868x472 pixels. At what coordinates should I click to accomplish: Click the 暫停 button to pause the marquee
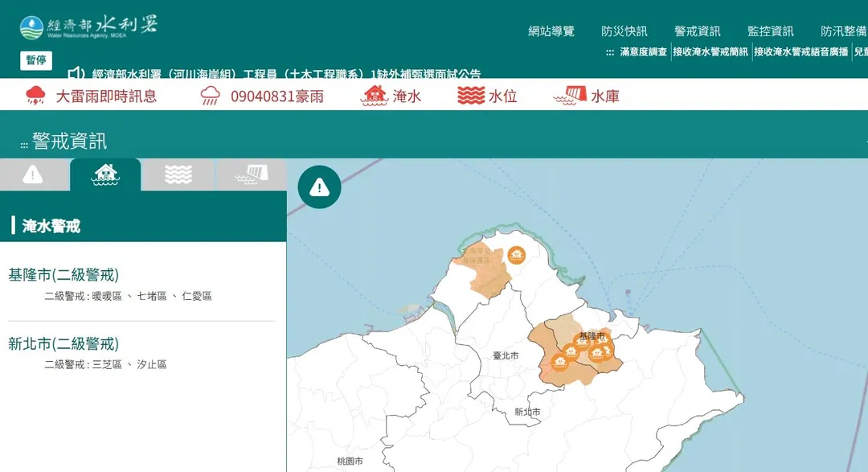click(x=36, y=60)
